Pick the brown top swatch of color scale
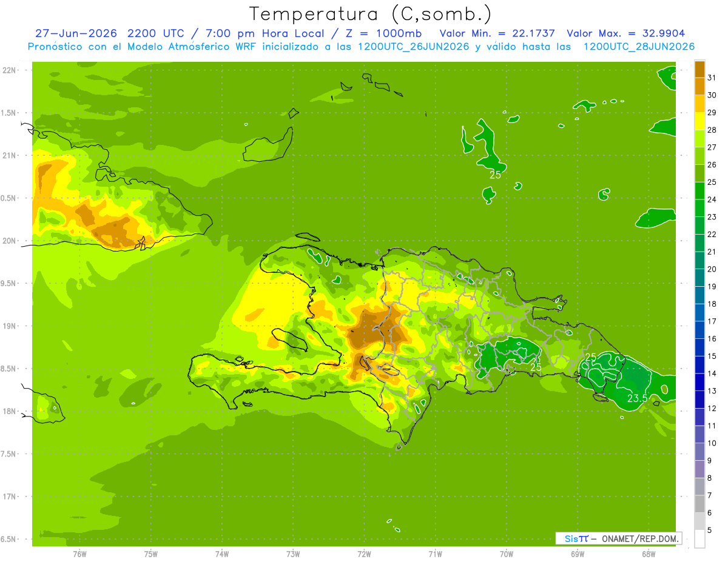728x562 pixels. click(699, 69)
